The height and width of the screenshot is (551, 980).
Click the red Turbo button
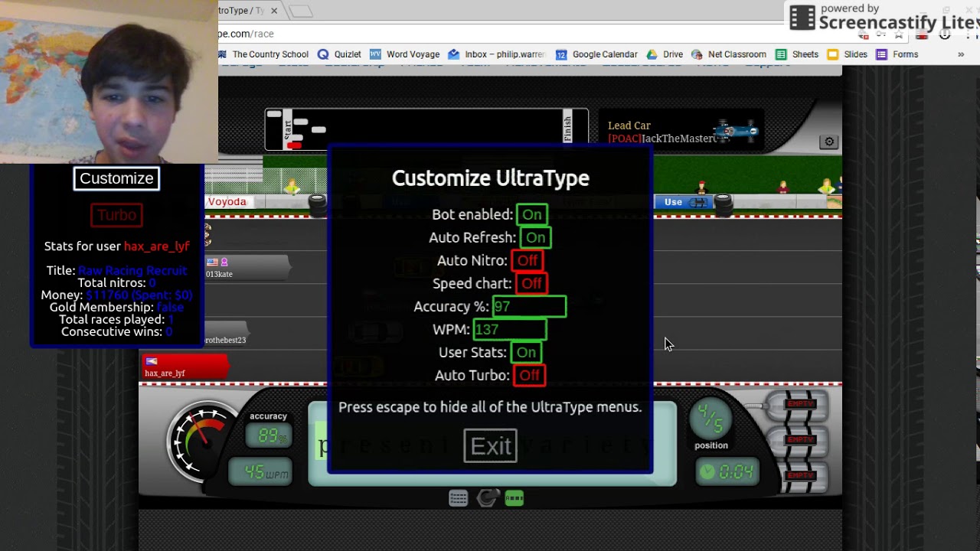116,215
